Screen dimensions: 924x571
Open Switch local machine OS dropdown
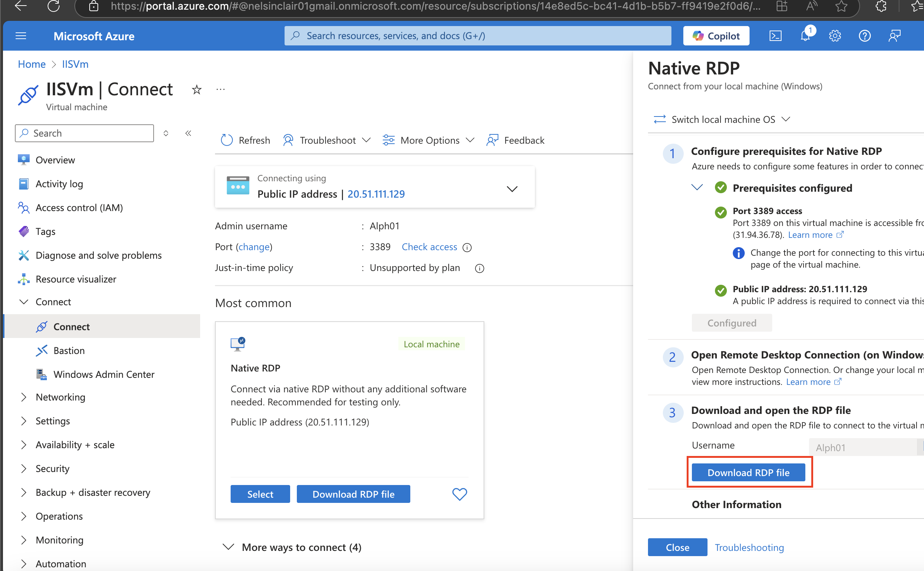pos(722,120)
